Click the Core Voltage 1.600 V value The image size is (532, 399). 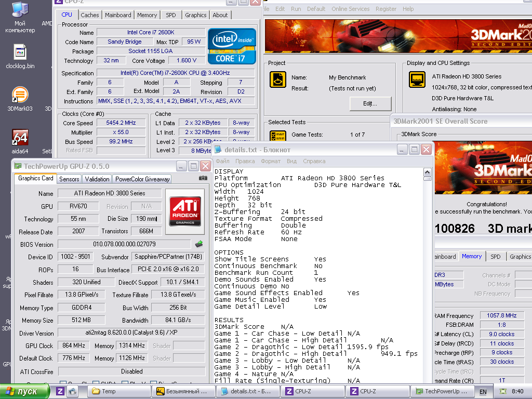pos(187,60)
